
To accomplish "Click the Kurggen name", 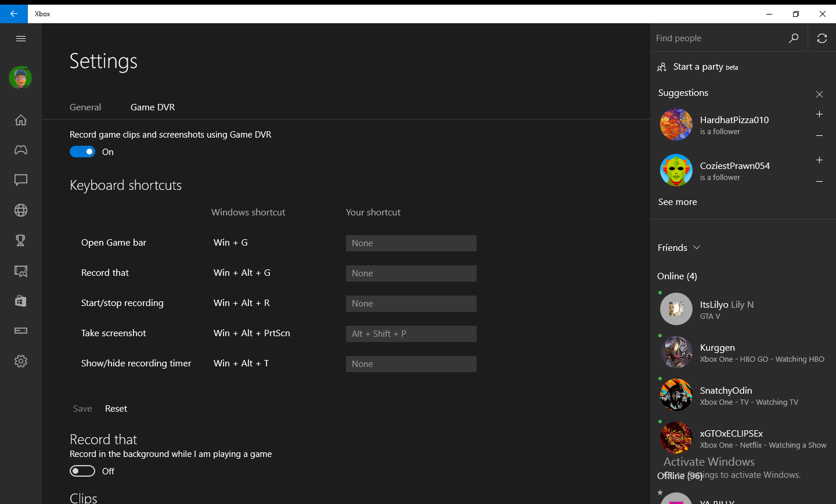I will coord(718,347).
